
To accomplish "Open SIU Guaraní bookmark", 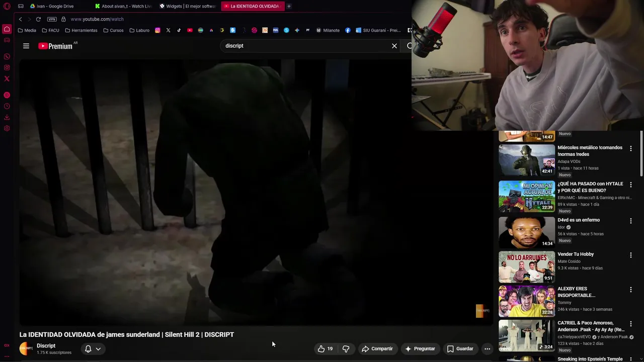I will 378,30.
